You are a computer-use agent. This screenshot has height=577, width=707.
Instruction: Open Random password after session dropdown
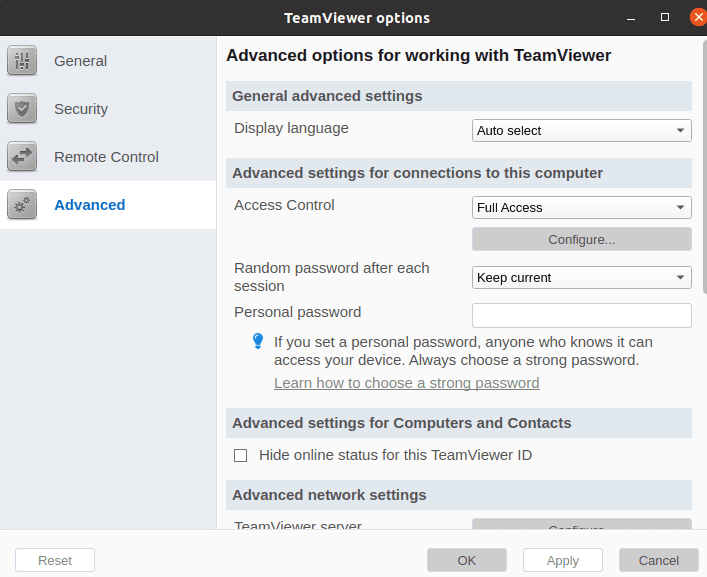tap(582, 278)
